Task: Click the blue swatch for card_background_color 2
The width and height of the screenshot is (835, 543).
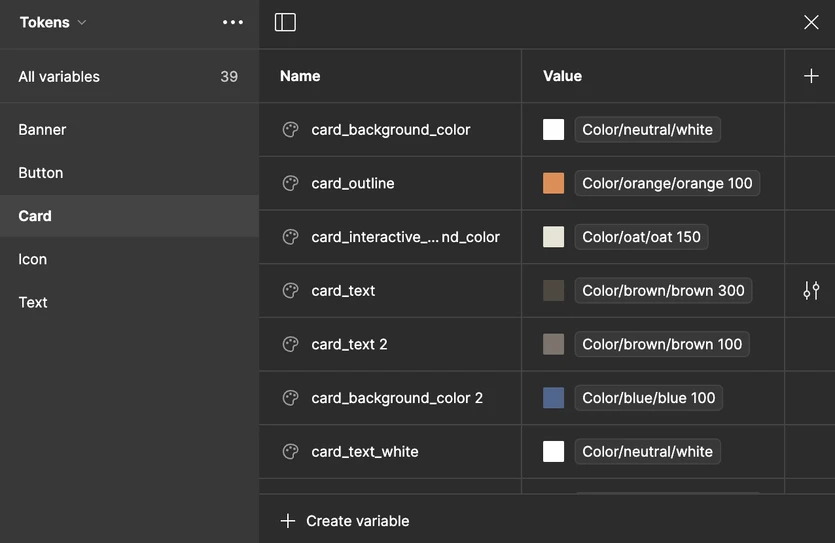Action: [553, 398]
